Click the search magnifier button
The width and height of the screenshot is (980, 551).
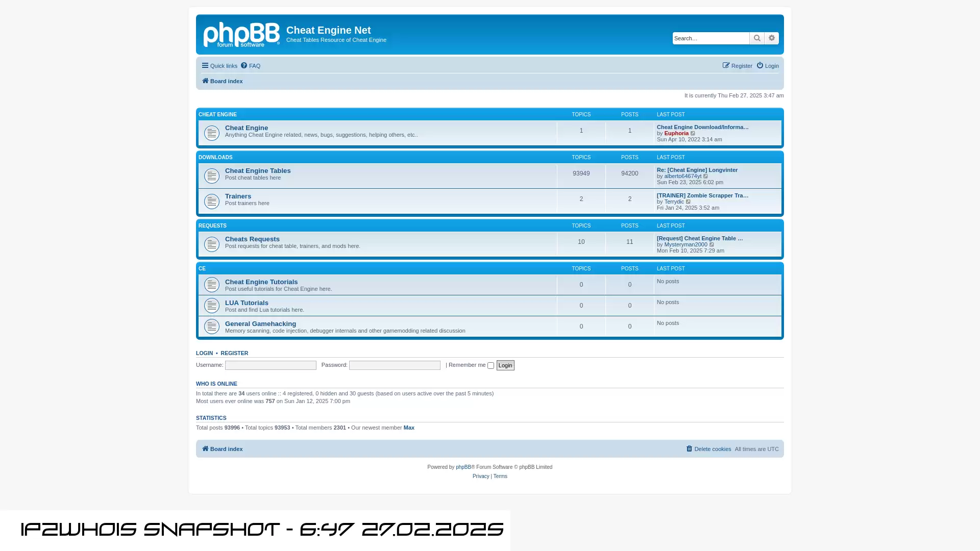[x=757, y=38]
